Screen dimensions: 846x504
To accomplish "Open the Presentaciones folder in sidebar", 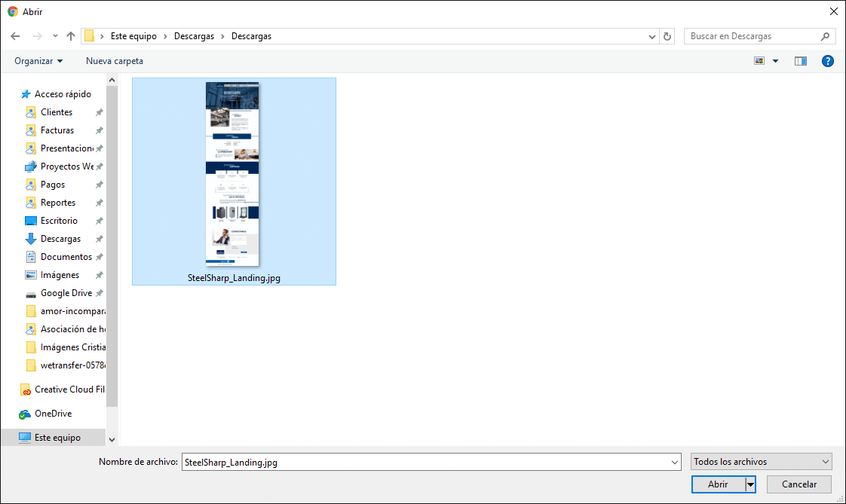I will [x=67, y=148].
